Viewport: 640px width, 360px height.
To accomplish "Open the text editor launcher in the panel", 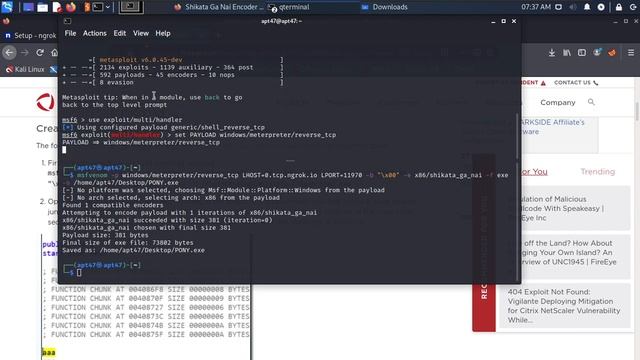I will click(x=57, y=7).
